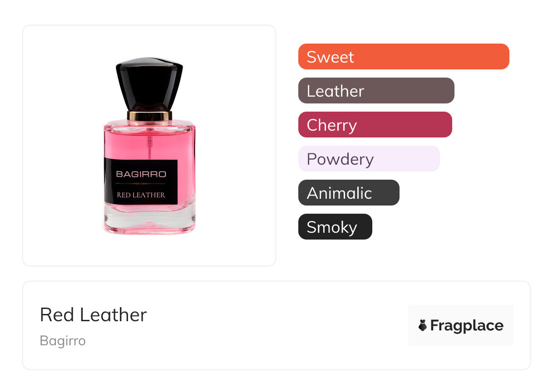Click the Fragplace wordmark text
Image resolution: width=553 pixels, height=392 pixels.
(x=467, y=326)
